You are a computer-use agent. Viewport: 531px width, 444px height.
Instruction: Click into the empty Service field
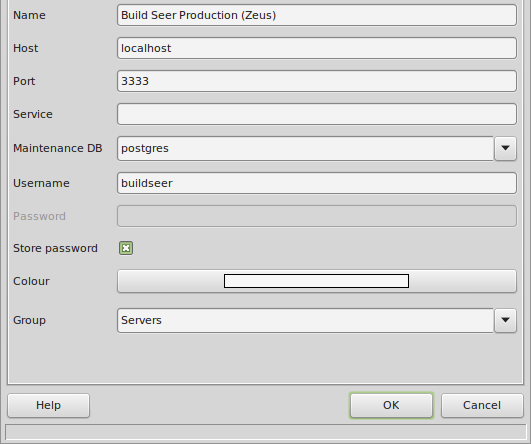click(317, 114)
